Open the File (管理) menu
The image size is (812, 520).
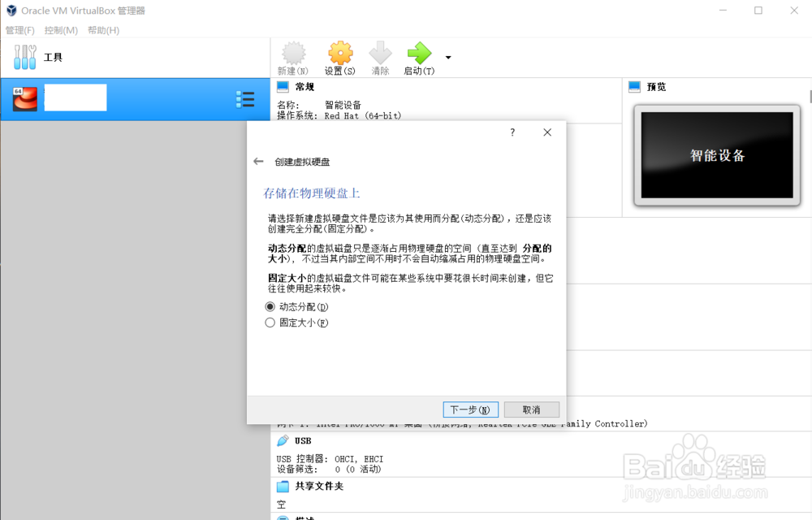[19, 30]
